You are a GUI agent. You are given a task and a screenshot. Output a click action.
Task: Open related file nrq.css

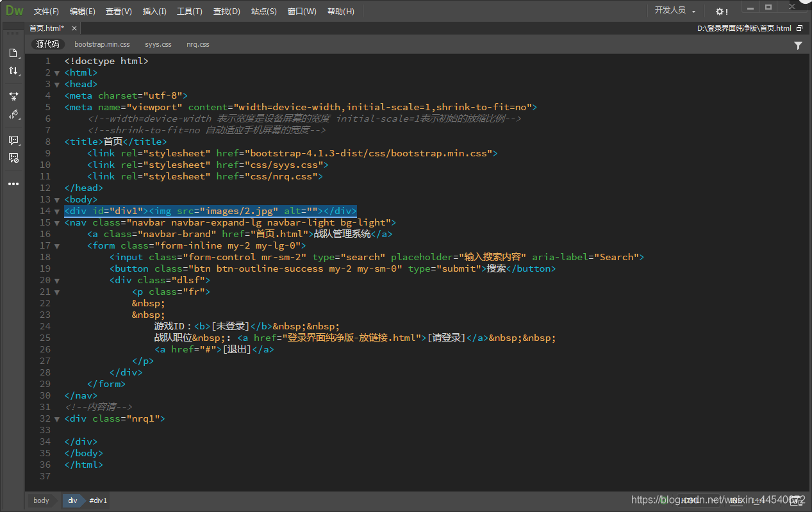pyautogui.click(x=198, y=44)
